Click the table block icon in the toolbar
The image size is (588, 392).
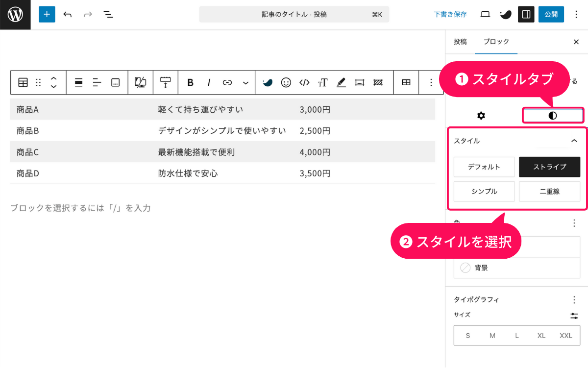23,82
